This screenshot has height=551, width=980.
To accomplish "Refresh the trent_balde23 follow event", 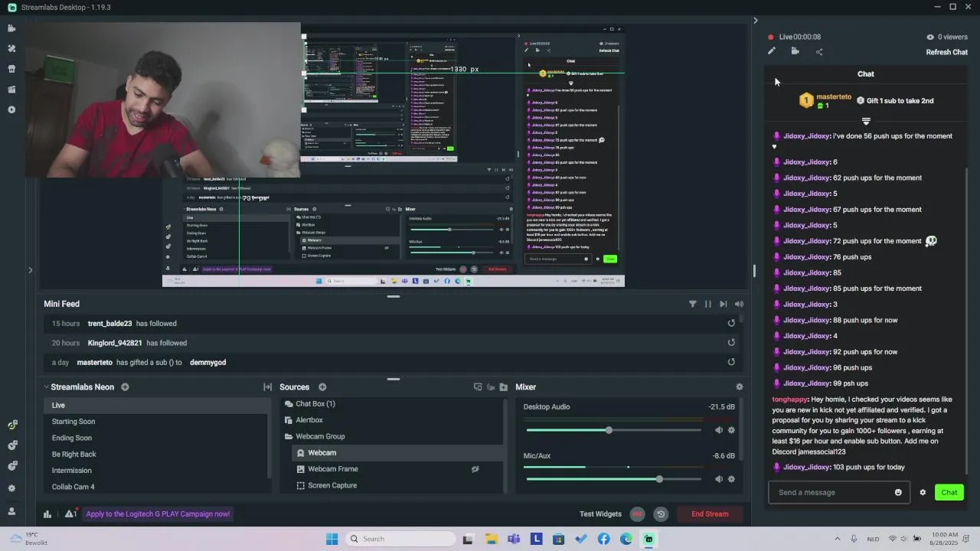I will pyautogui.click(x=731, y=323).
